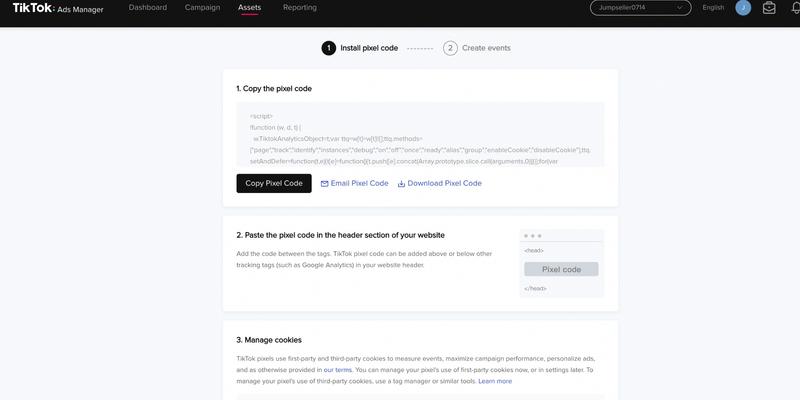This screenshot has height=400, width=800.
Task: Click the '1. Copy the pixel code' heading
Action: tap(274, 88)
